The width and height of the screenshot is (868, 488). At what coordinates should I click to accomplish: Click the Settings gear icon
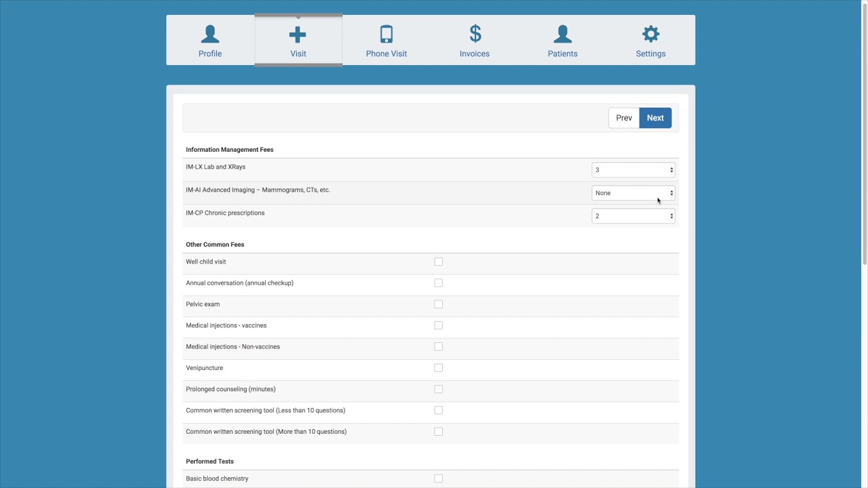coord(651,34)
